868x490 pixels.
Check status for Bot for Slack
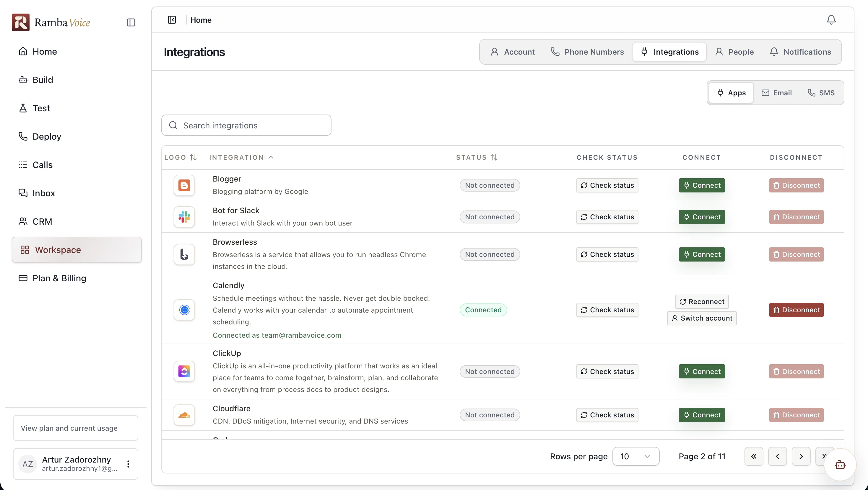(x=607, y=217)
